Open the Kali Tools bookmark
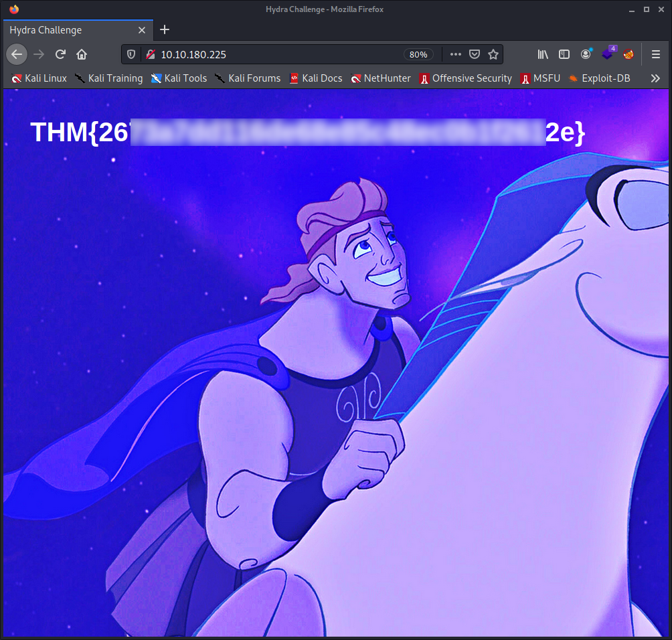Image resolution: width=672 pixels, height=640 pixels. tap(179, 78)
